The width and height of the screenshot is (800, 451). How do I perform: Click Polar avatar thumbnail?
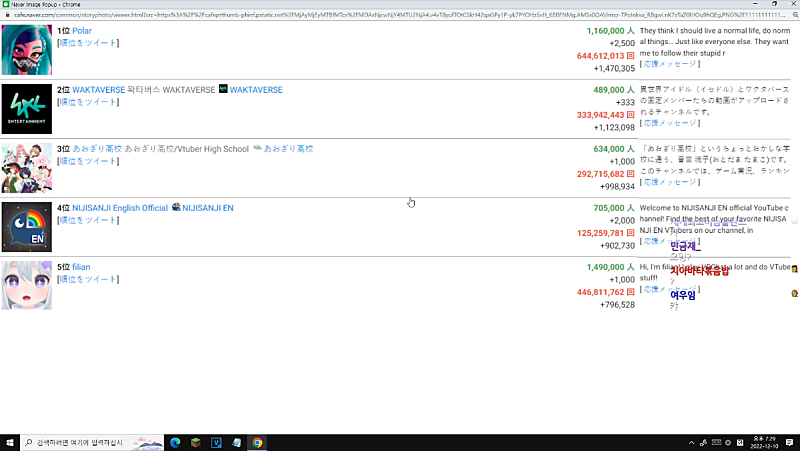(x=27, y=49)
